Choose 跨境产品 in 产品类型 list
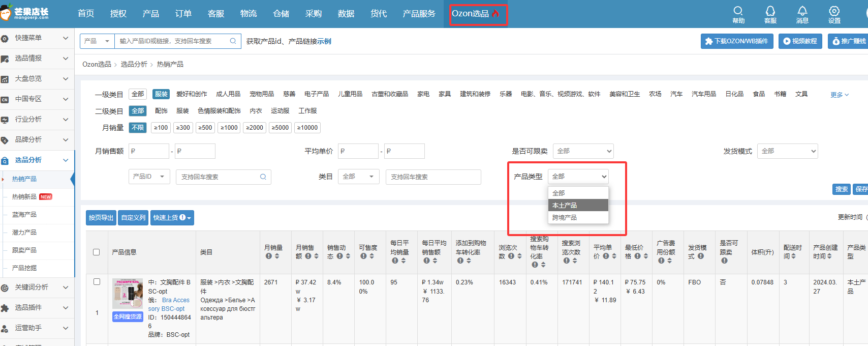The width and height of the screenshot is (868, 346). [x=578, y=217]
